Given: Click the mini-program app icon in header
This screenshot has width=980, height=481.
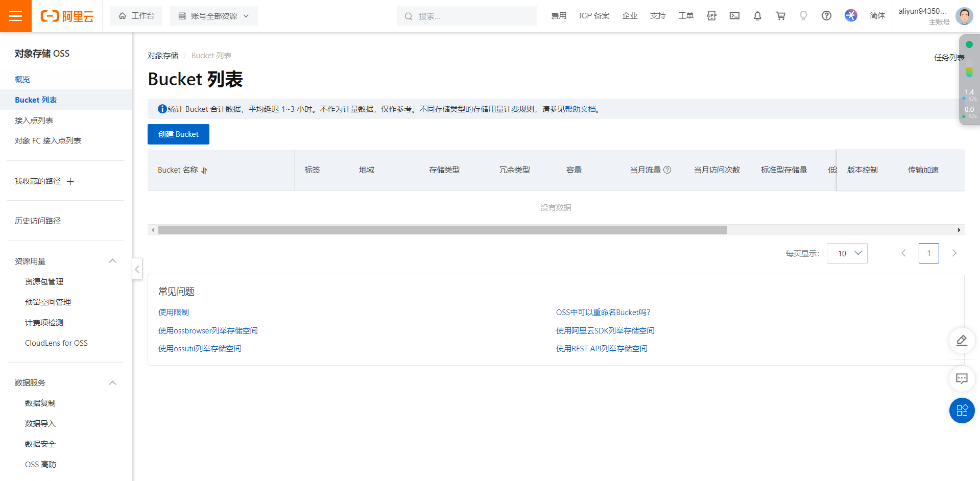Looking at the screenshot, I should click(711, 16).
